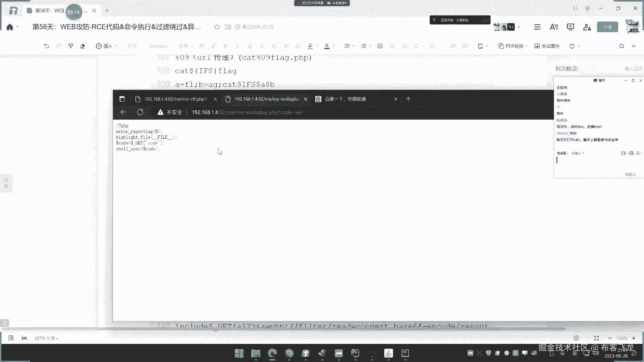Expand the word count 1979 个字 menu
The width and height of the screenshot is (644, 362).
(x=46, y=338)
